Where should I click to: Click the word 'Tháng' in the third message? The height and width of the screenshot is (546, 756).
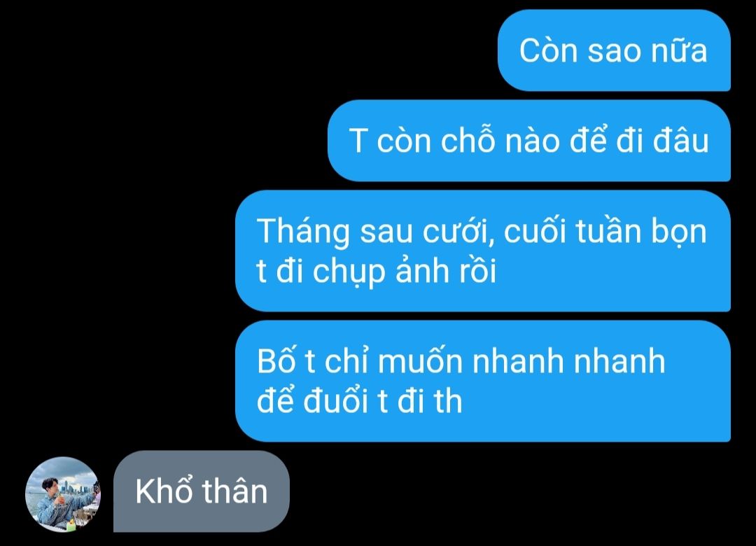pos(303,232)
